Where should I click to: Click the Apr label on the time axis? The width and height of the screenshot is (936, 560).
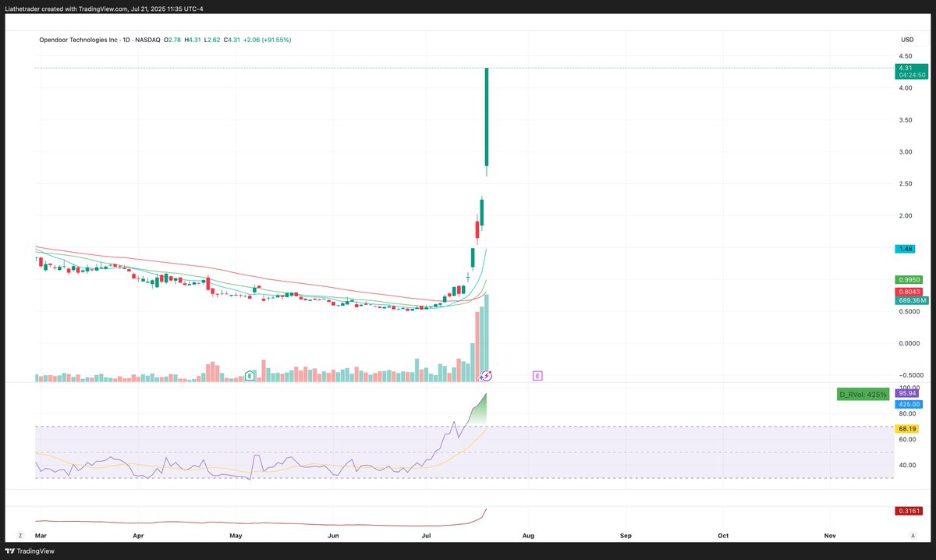pos(139,536)
